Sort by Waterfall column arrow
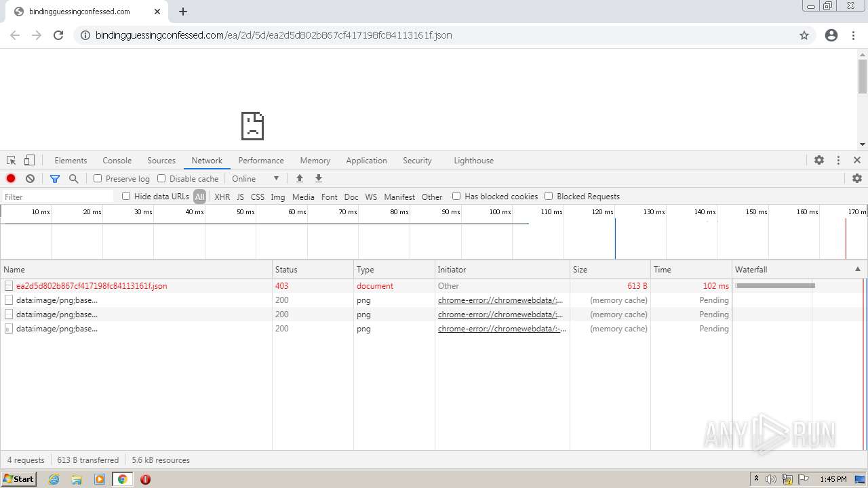Image resolution: width=868 pixels, height=488 pixels. coord(858,269)
